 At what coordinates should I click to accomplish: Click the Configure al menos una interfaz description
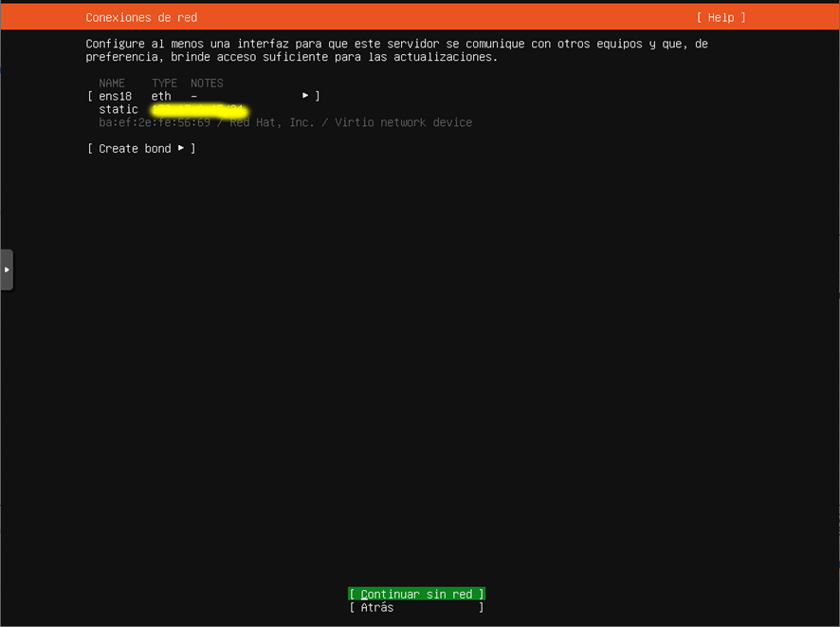(x=396, y=50)
